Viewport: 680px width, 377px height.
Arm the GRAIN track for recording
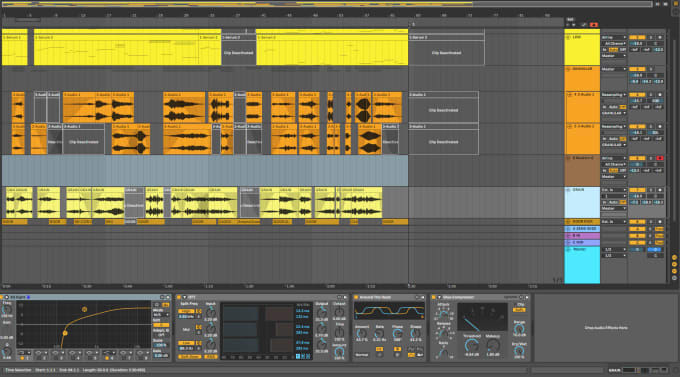pyautogui.click(x=660, y=190)
